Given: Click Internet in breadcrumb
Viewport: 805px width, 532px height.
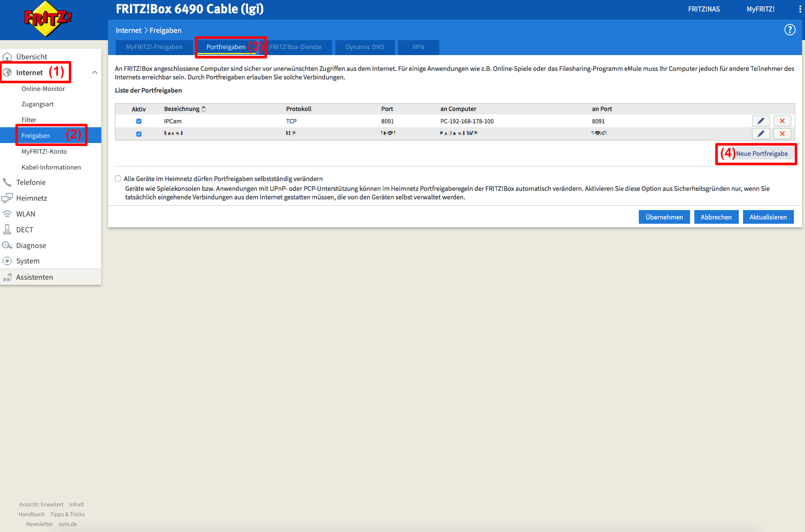Looking at the screenshot, I should pyautogui.click(x=128, y=30).
